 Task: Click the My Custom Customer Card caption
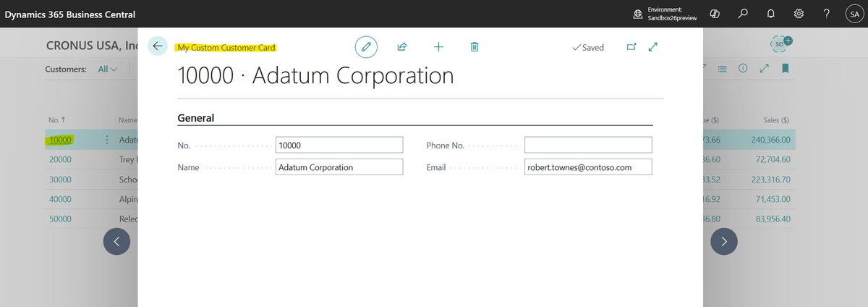[x=227, y=48]
